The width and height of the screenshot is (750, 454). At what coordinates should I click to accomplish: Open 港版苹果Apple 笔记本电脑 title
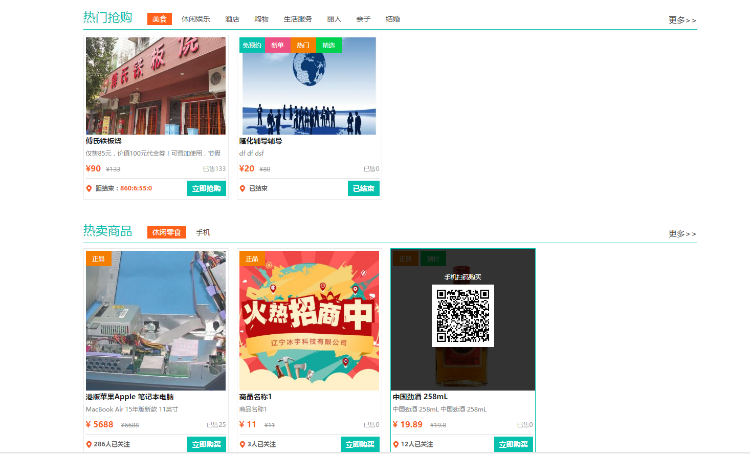(x=130, y=397)
